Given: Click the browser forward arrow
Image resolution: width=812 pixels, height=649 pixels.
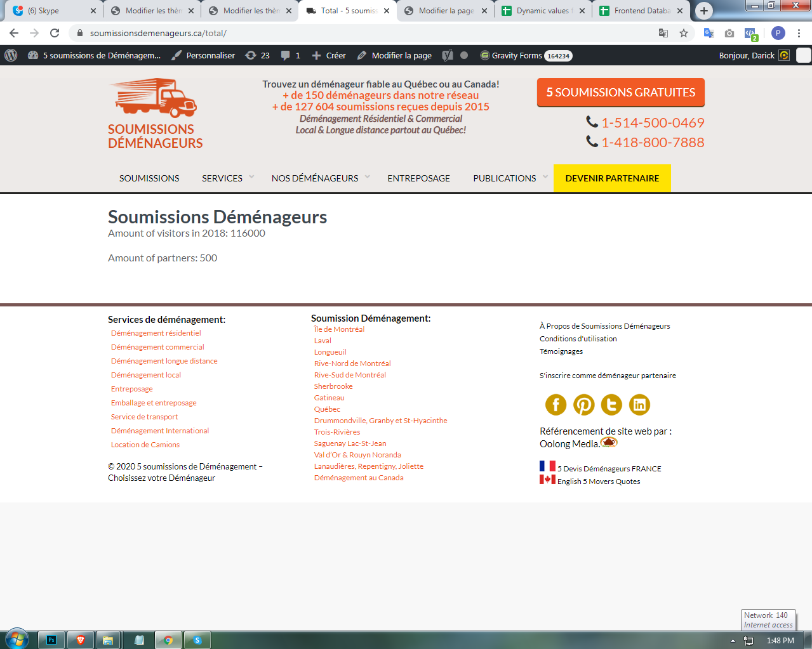Looking at the screenshot, I should tap(34, 33).
